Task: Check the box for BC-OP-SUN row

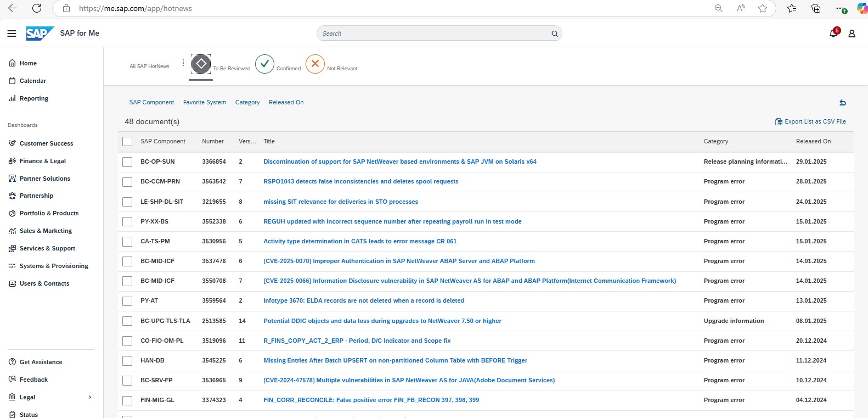Action: [127, 162]
